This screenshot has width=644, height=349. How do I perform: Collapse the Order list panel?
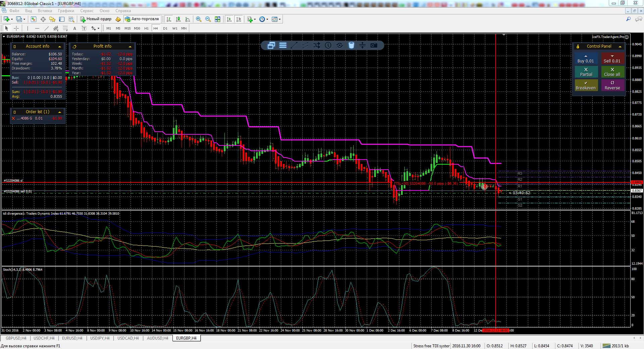click(60, 112)
